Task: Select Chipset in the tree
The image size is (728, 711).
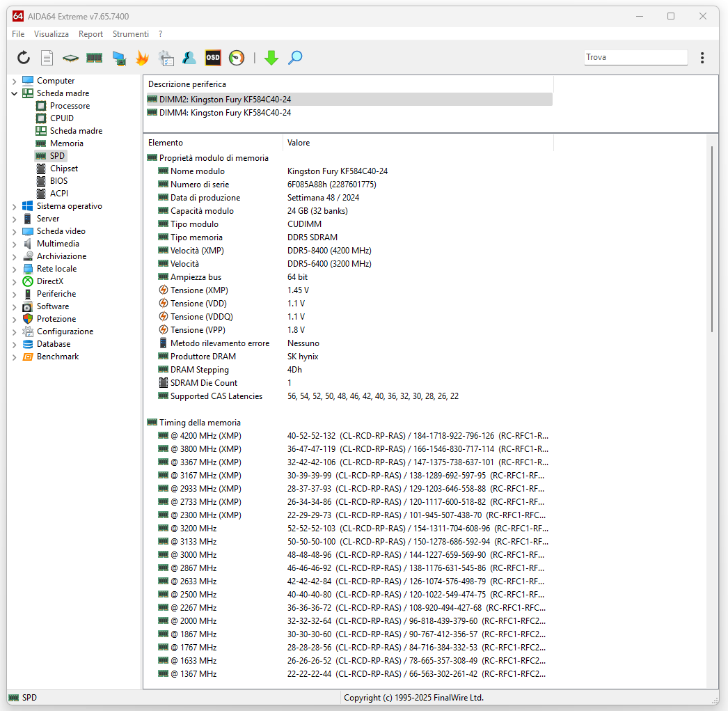Action: tap(63, 169)
